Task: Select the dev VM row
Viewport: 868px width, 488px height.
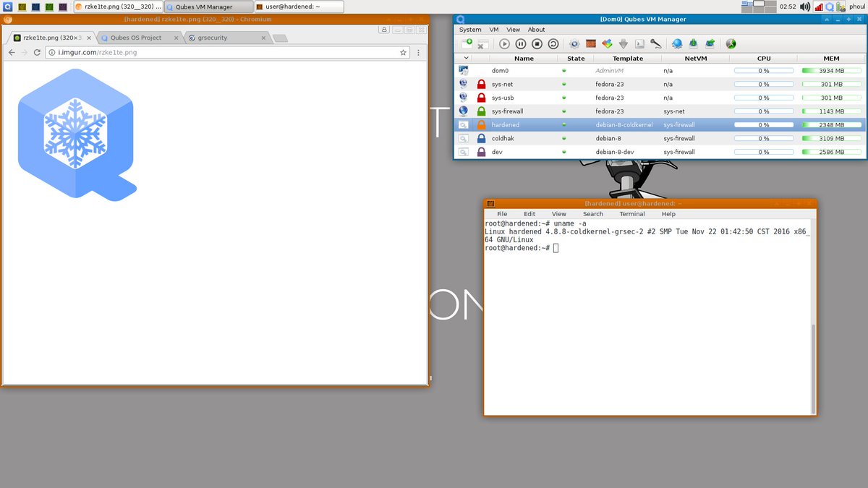Action: [x=660, y=152]
